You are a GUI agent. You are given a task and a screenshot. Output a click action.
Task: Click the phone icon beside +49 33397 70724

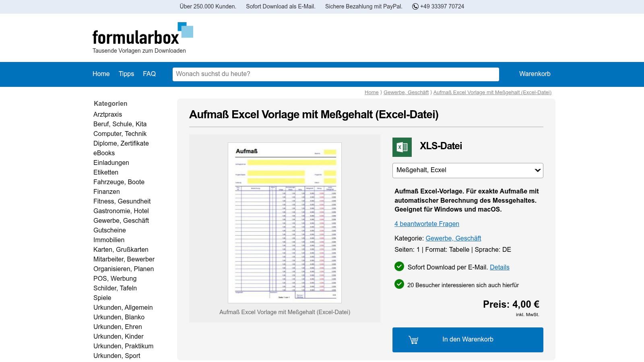pos(415,6)
